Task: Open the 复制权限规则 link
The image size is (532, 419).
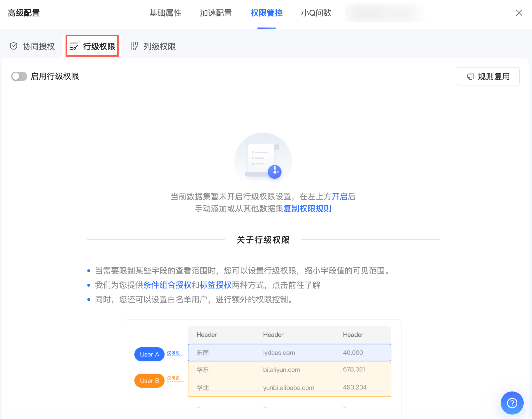Action: tap(307, 209)
